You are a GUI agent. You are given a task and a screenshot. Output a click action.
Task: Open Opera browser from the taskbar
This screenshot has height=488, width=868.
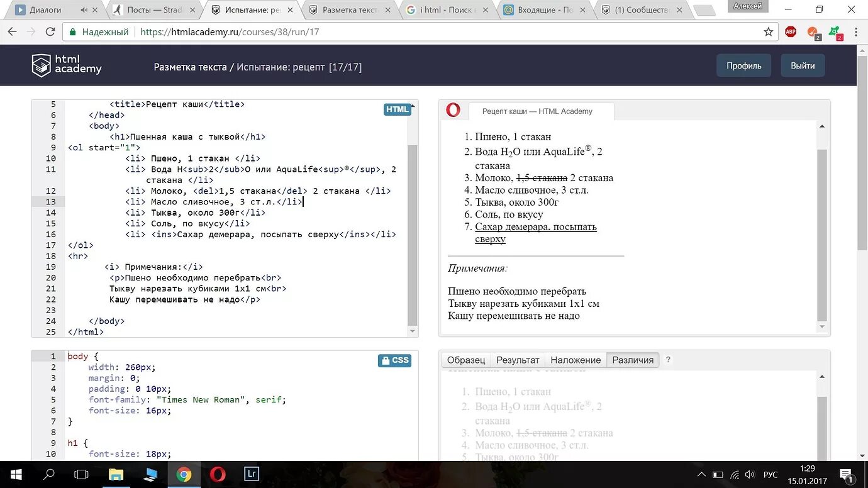[218, 474]
